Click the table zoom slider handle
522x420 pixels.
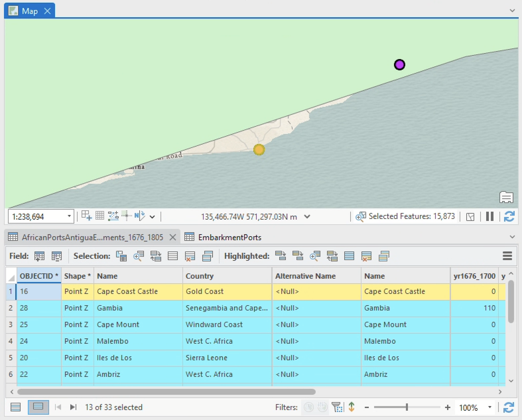(x=407, y=407)
